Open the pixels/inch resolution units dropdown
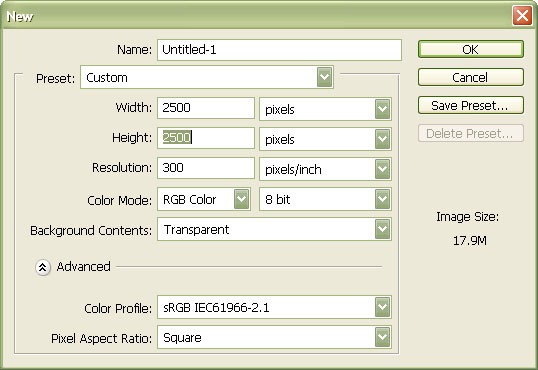Image resolution: width=538 pixels, height=370 pixels. tap(325, 169)
